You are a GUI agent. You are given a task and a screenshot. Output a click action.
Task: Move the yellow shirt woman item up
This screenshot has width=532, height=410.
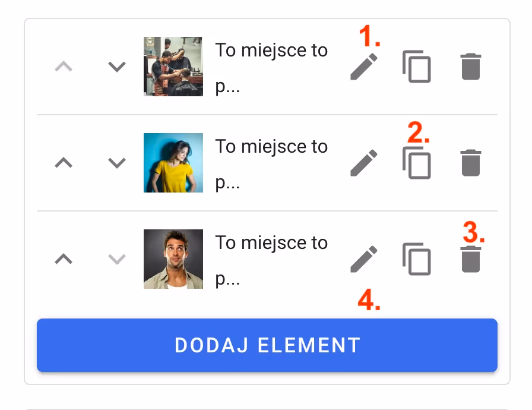click(x=64, y=163)
